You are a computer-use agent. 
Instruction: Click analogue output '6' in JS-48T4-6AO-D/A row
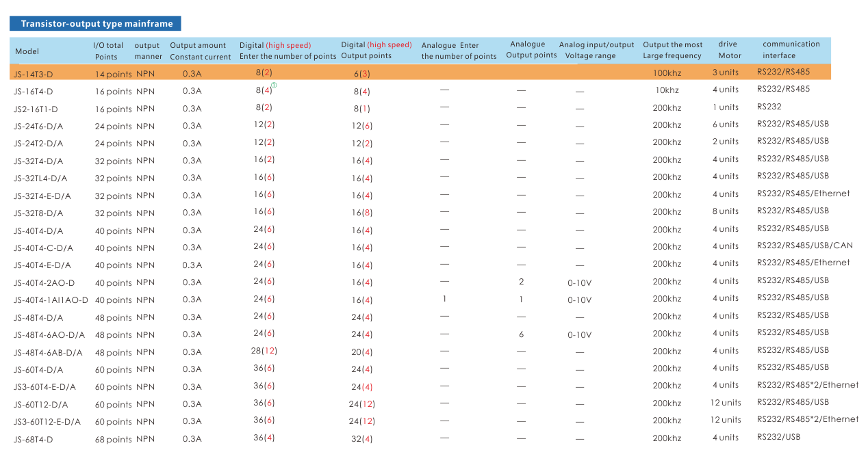click(x=522, y=334)
